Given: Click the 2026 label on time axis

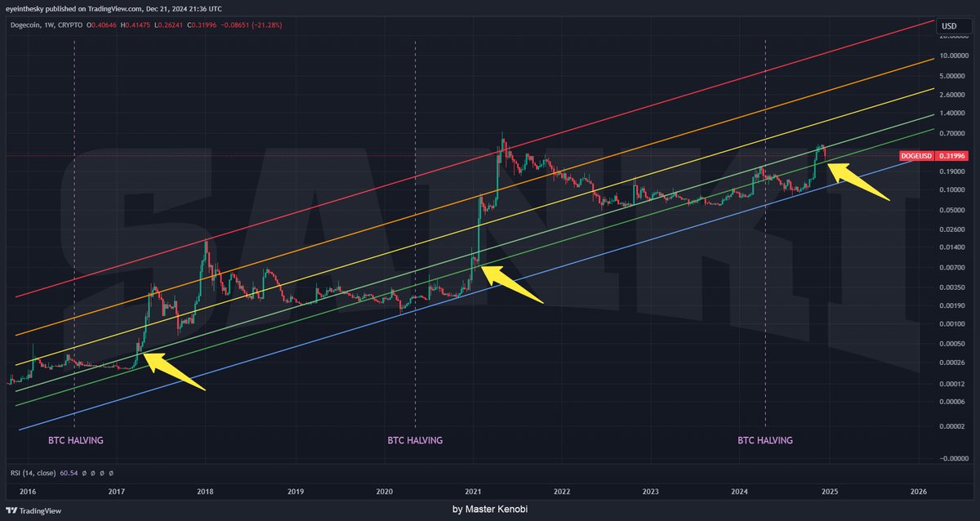Looking at the screenshot, I should pos(919,492).
